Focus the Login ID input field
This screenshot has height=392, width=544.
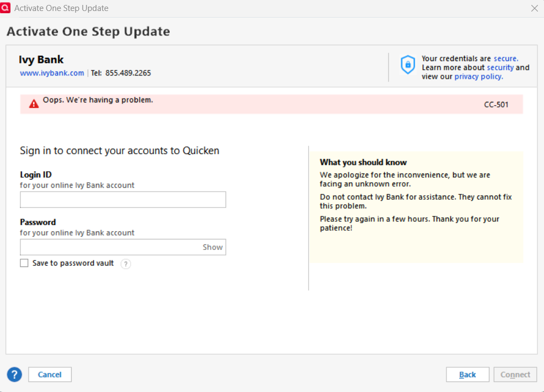pos(123,200)
